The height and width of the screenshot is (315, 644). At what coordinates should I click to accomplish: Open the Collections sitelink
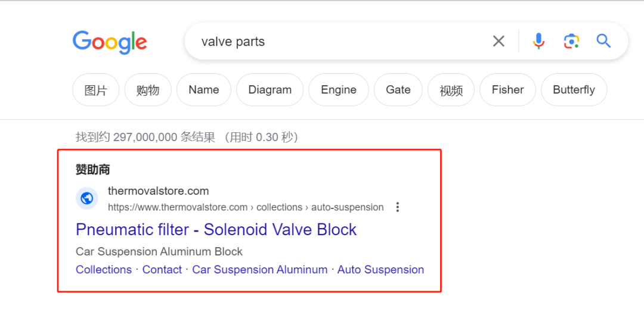tap(104, 270)
